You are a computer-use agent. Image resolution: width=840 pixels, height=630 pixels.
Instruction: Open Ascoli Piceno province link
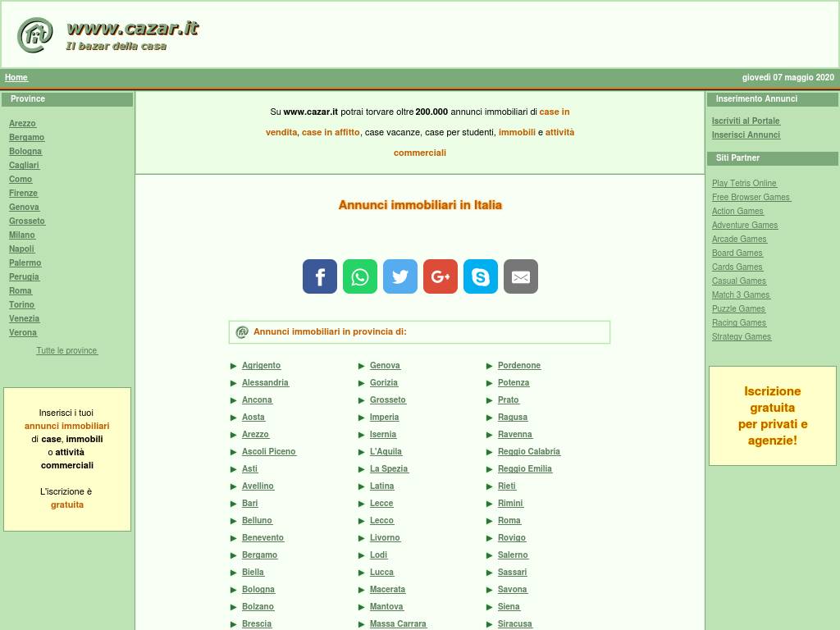[268, 452]
